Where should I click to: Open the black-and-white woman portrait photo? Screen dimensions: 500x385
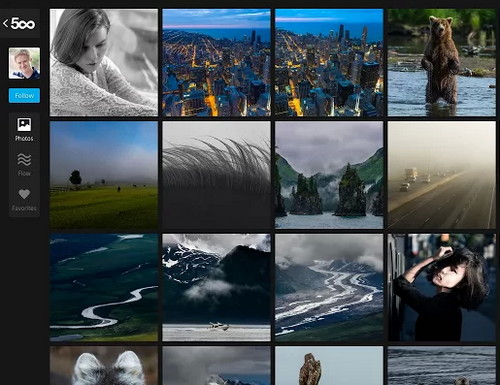[x=104, y=63]
